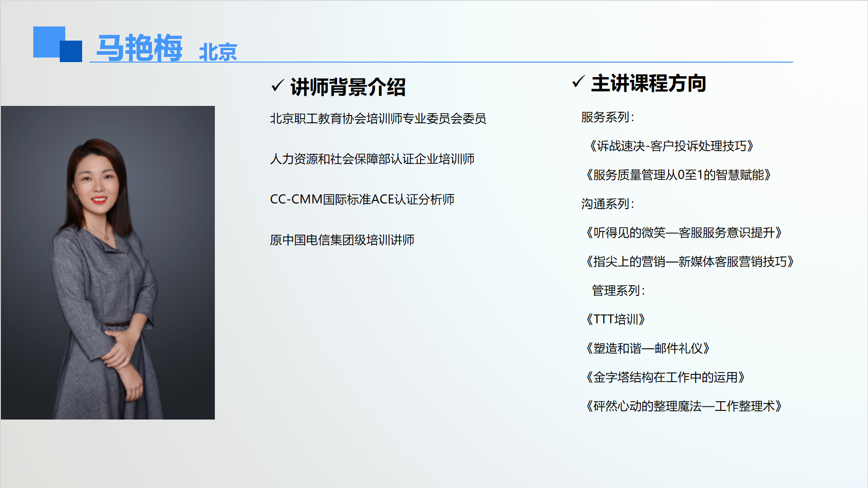868x488 pixels.
Task: Click the 《TTT培训》 course title
Action: pos(615,320)
